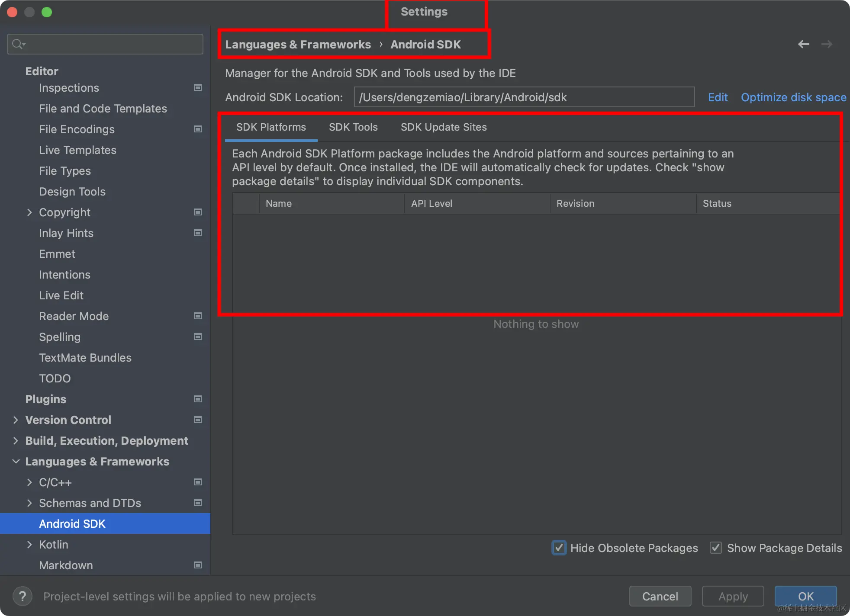
Task: Click the back navigation arrow
Action: tap(803, 44)
